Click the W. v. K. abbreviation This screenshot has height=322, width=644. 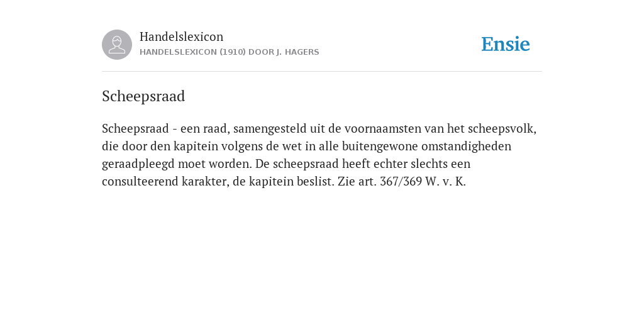tap(446, 182)
